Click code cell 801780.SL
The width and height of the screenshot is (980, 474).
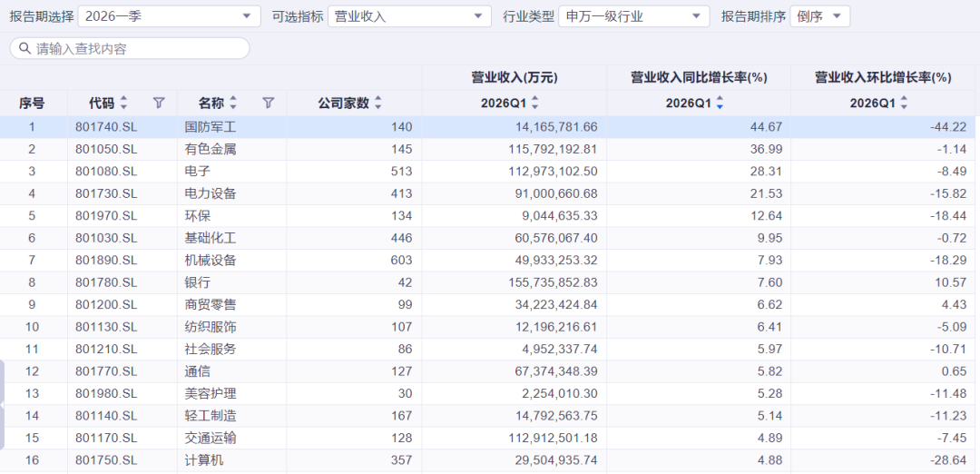pos(105,282)
